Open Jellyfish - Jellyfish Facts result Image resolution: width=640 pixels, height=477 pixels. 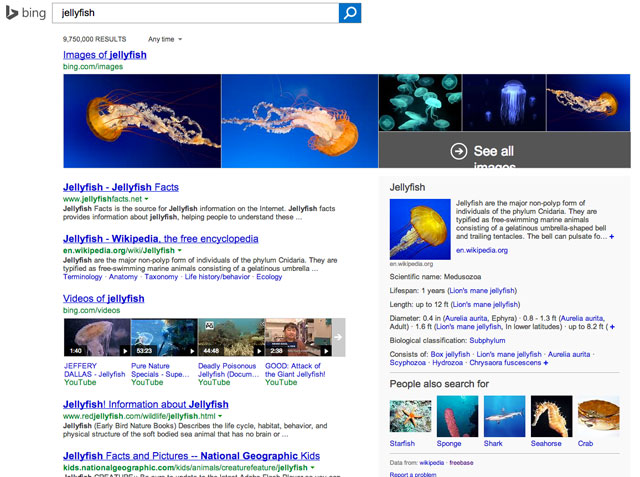point(121,187)
